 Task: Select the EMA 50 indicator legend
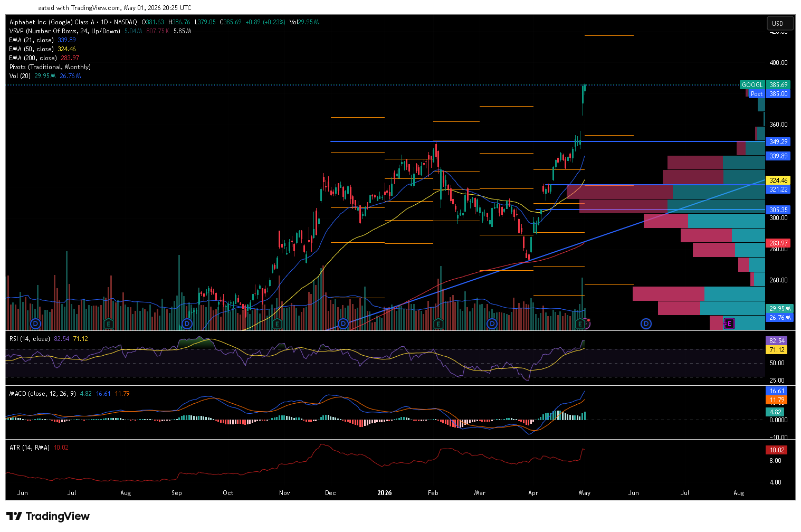click(32, 49)
